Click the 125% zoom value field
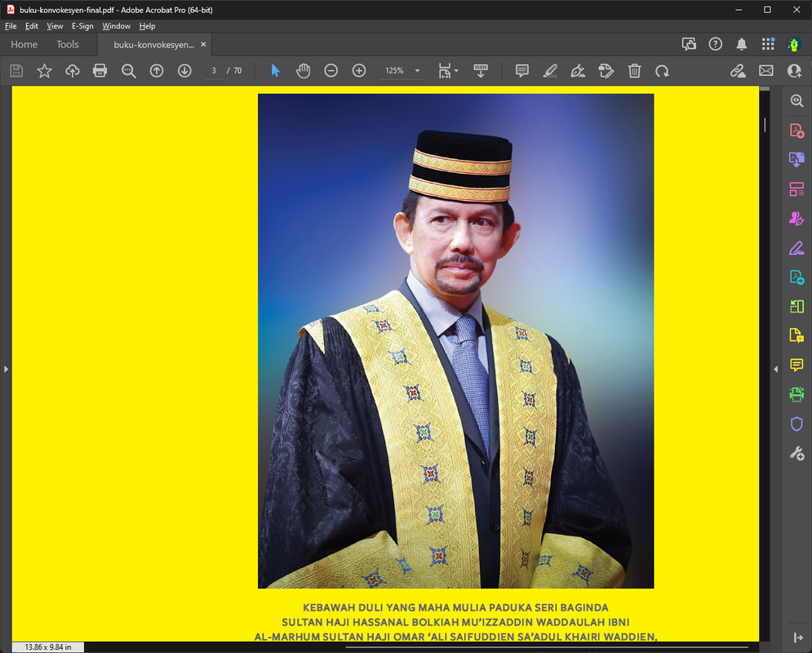The height and width of the screenshot is (653, 812). [x=395, y=70]
